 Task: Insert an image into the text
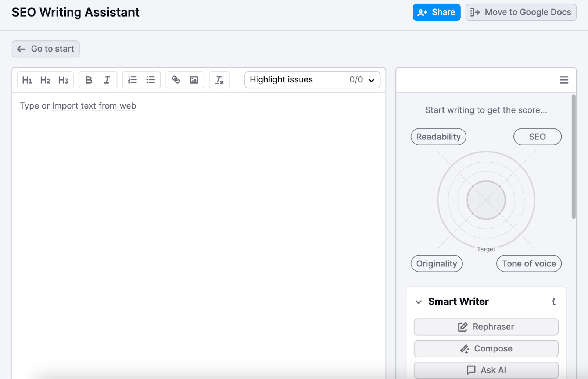[x=195, y=80]
